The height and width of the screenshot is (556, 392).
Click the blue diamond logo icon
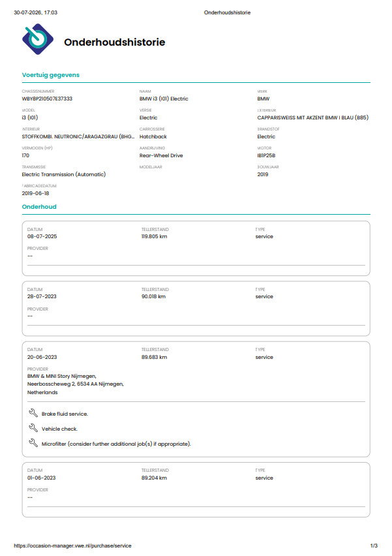click(38, 39)
